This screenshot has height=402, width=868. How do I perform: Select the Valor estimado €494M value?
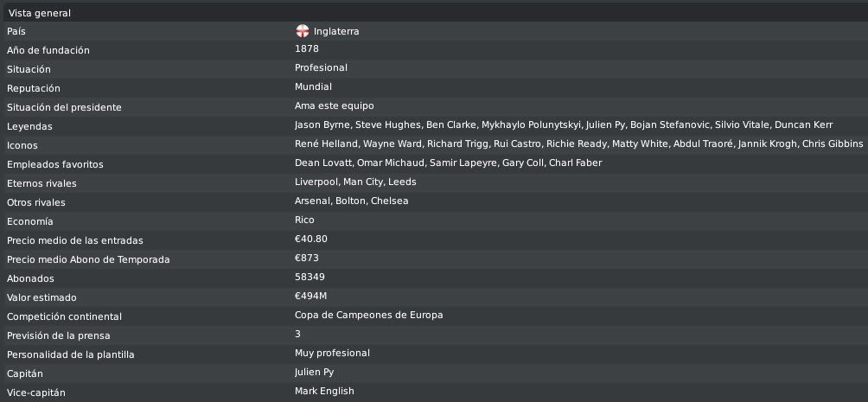pyautogui.click(x=310, y=297)
